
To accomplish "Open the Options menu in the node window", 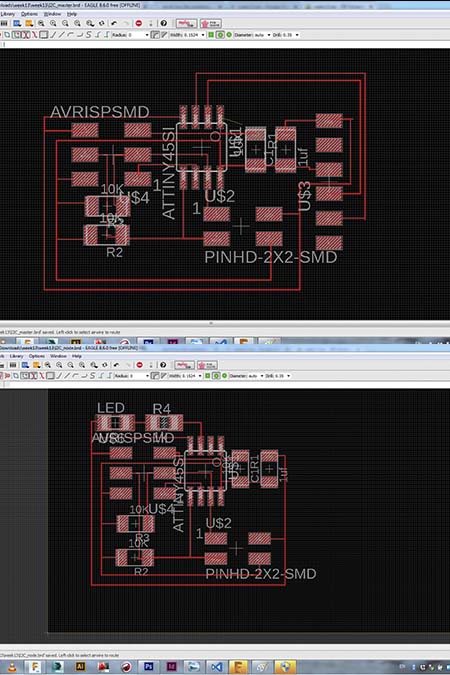I will pyautogui.click(x=37, y=356).
